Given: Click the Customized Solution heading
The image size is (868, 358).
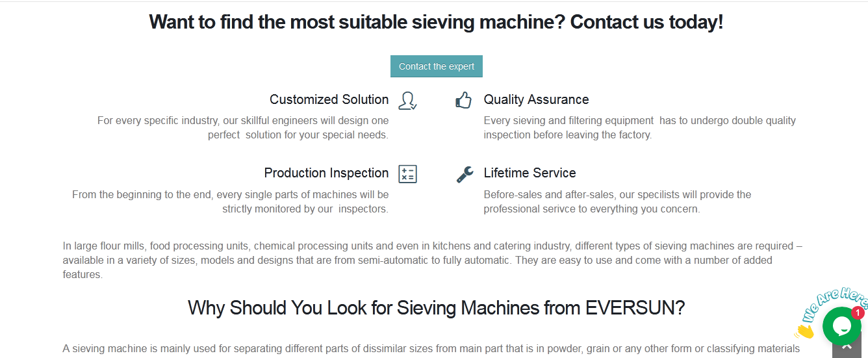Looking at the screenshot, I should pyautogui.click(x=329, y=99).
